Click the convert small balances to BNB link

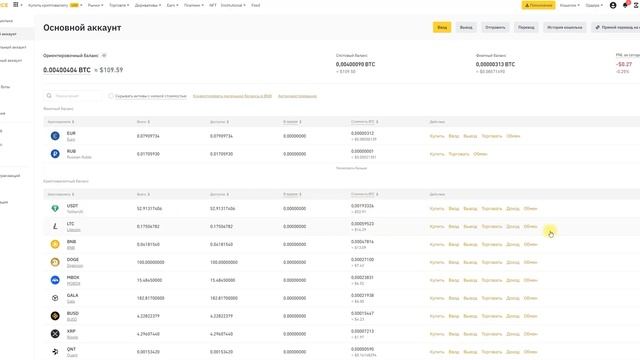(x=232, y=96)
